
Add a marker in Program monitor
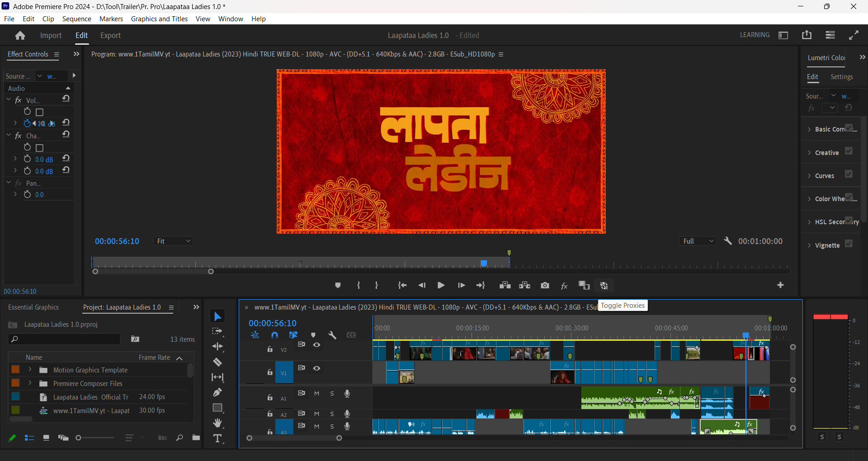[338, 285]
